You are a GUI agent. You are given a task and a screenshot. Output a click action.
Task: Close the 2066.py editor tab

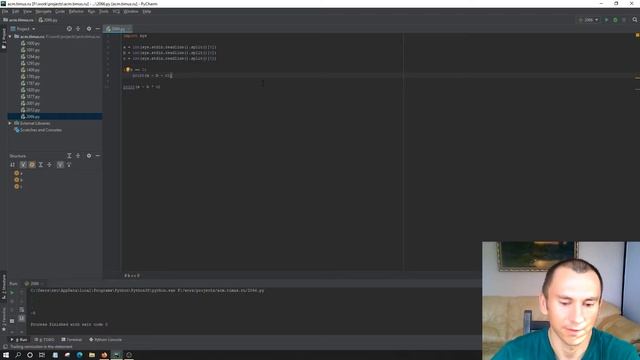[129, 29]
